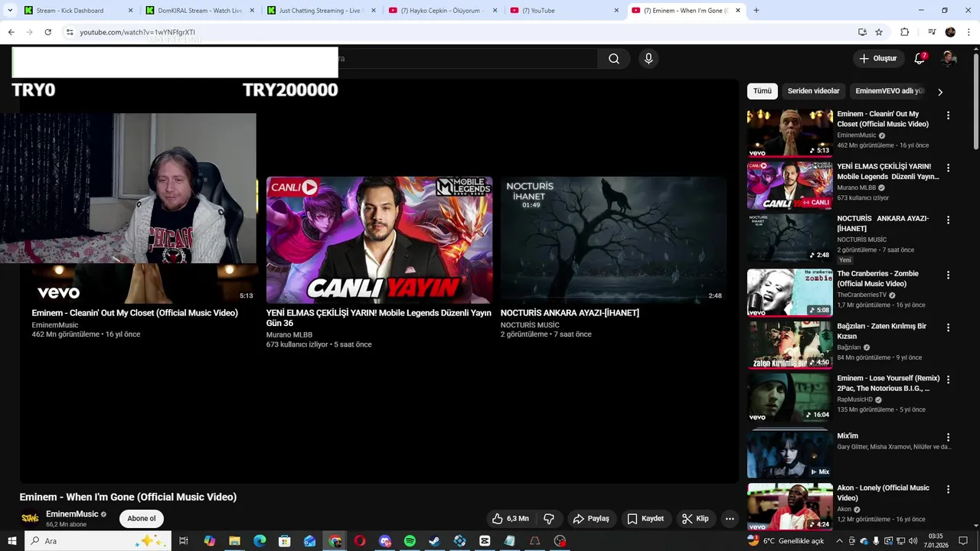Viewport: 980px width, 551px height.
Task: Open Task View on the taskbar
Action: coord(184,541)
